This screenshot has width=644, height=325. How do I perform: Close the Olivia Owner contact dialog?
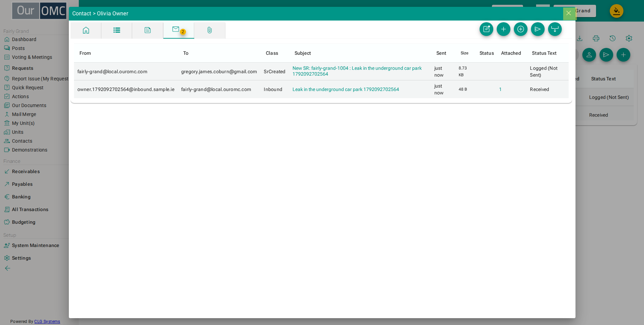569,13
